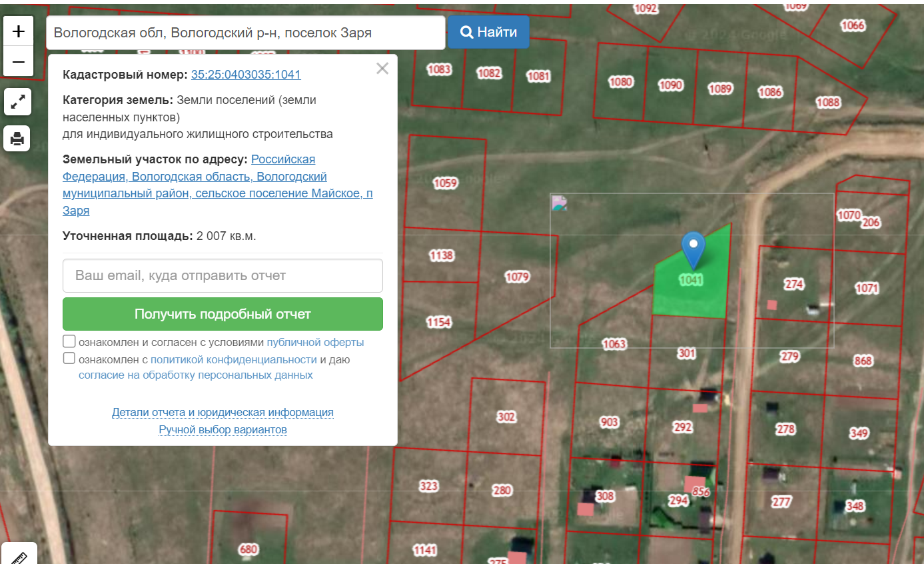Image resolution: width=924 pixels, height=564 pixels.
Task: Open the parcel address link
Action: click(x=218, y=185)
